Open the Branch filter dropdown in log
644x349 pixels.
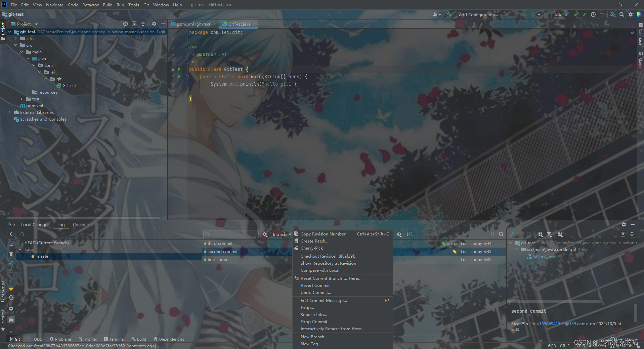click(282, 234)
